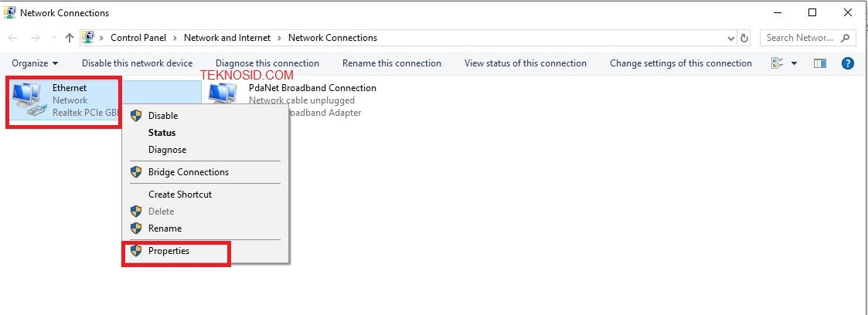Image resolution: width=868 pixels, height=315 pixels.
Task: Choose Create Shortcut in context menu
Action: (206, 195)
